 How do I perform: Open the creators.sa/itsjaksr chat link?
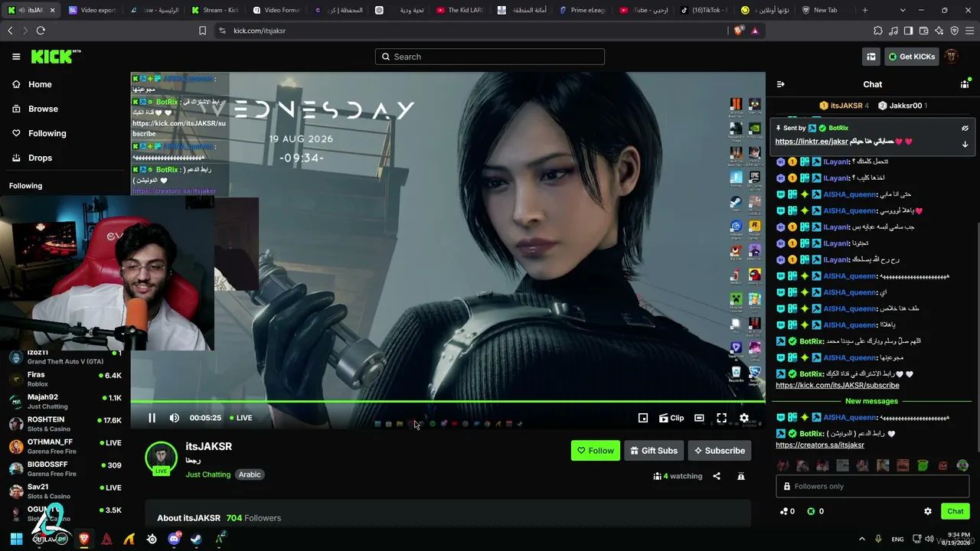click(820, 445)
